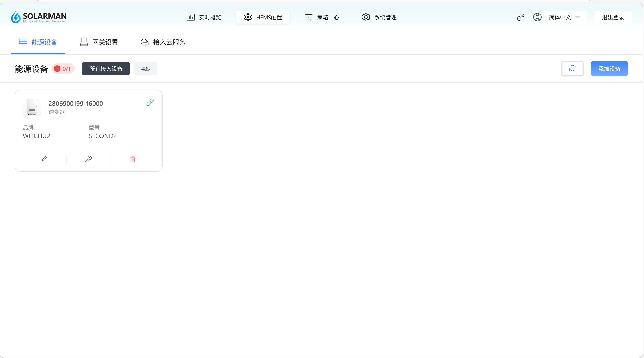This screenshot has width=644, height=358.
Task: Click the red 0/1 alert badge
Action: (x=63, y=69)
